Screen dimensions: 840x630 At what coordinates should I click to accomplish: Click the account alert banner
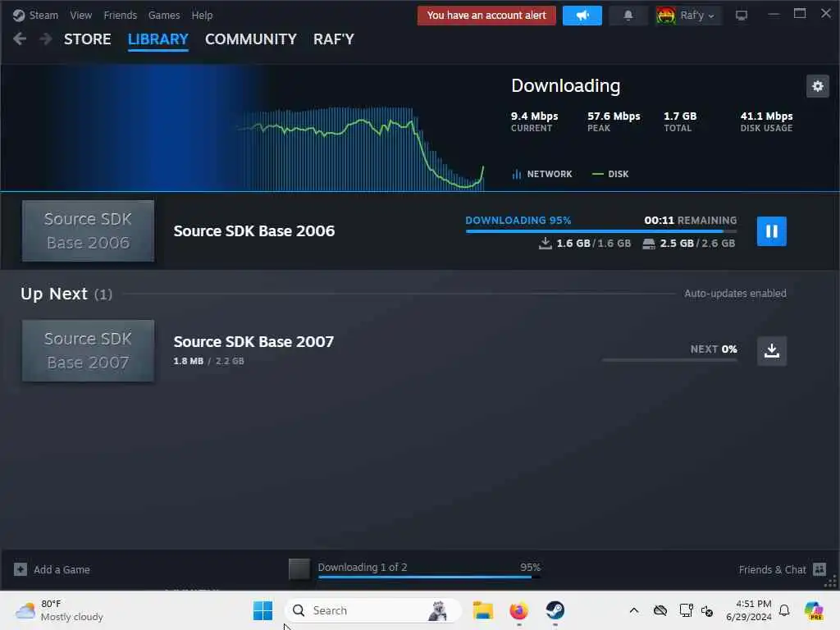486,16
